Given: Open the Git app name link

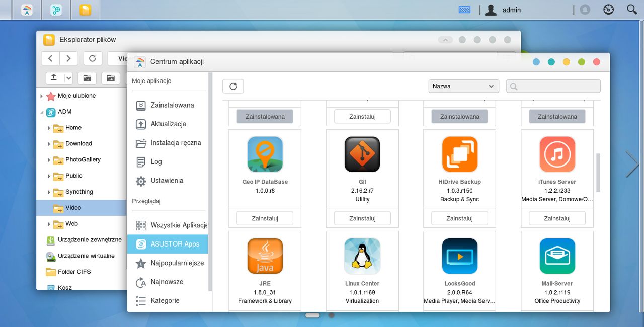Looking at the screenshot, I should tap(362, 182).
